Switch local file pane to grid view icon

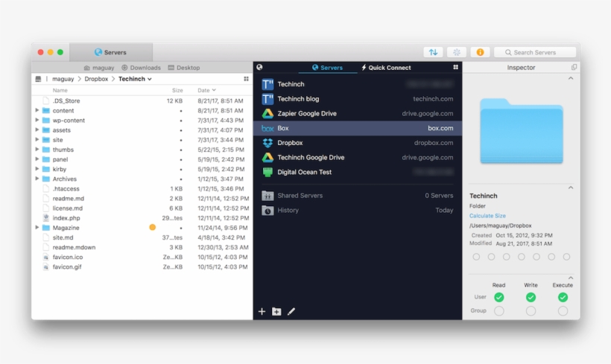tap(247, 79)
